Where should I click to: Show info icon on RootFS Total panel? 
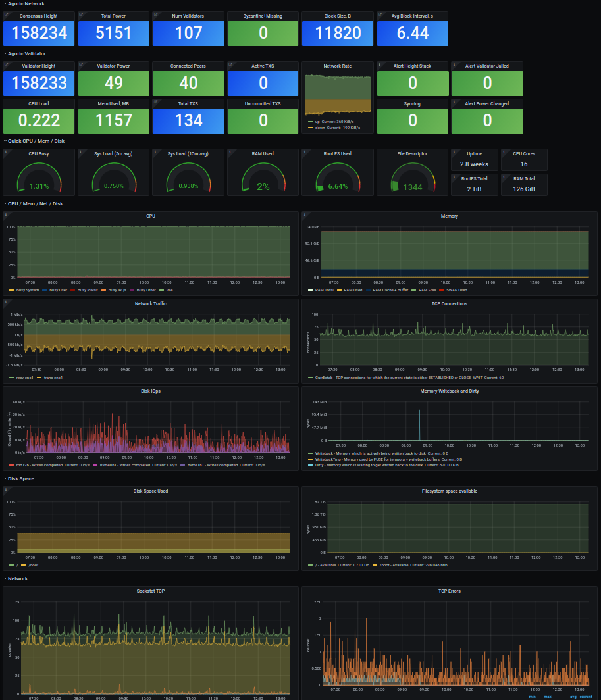[454, 177]
